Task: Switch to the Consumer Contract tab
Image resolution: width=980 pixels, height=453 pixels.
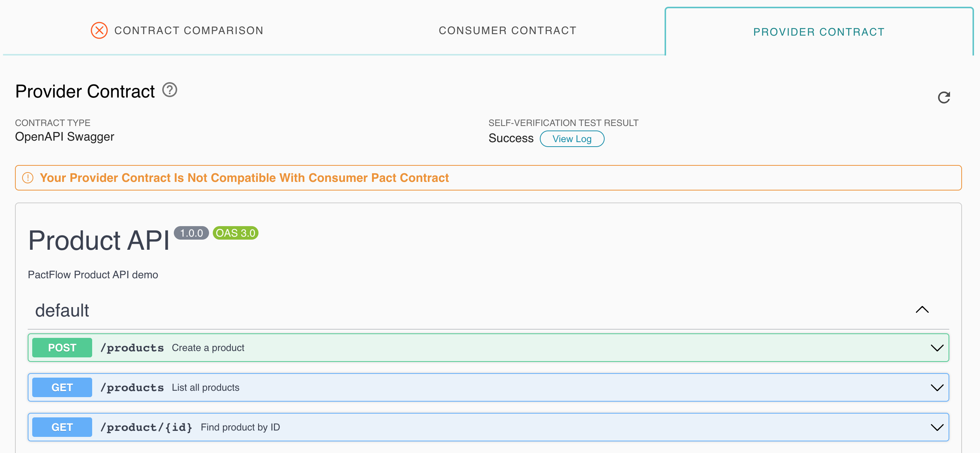Action: click(x=508, y=30)
